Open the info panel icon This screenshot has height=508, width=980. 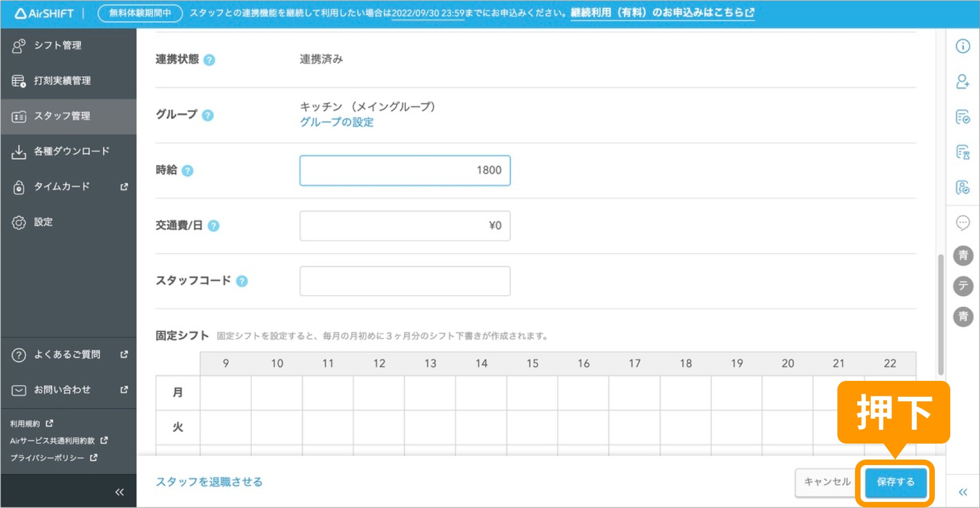(963, 47)
